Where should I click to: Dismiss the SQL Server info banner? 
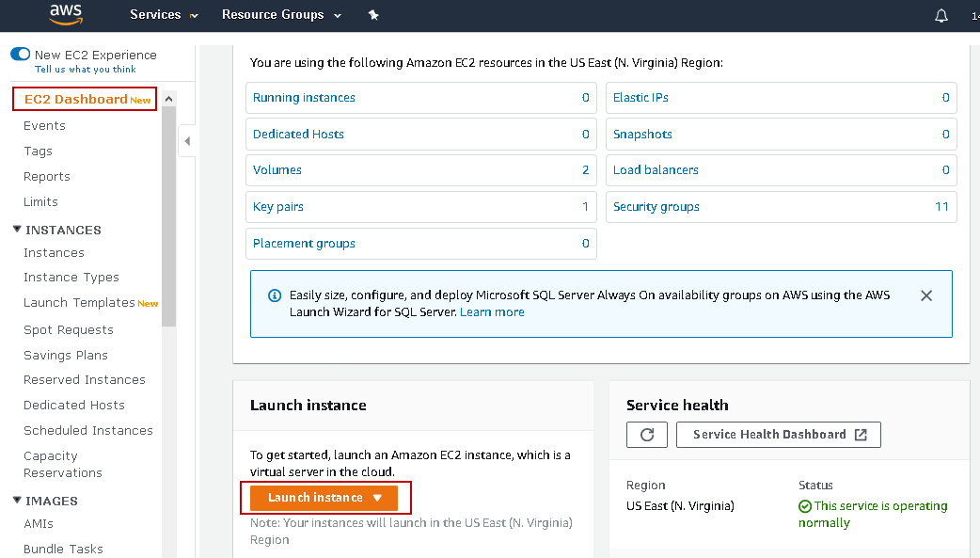[x=926, y=295]
